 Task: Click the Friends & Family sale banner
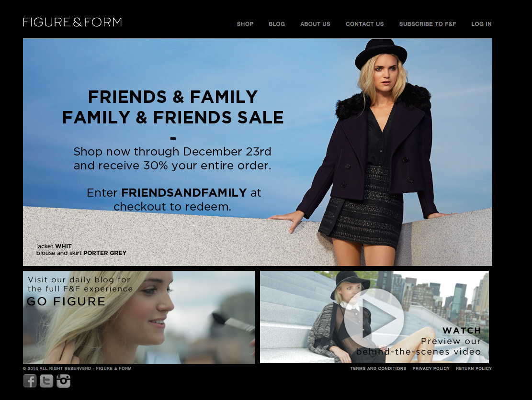[258, 152]
